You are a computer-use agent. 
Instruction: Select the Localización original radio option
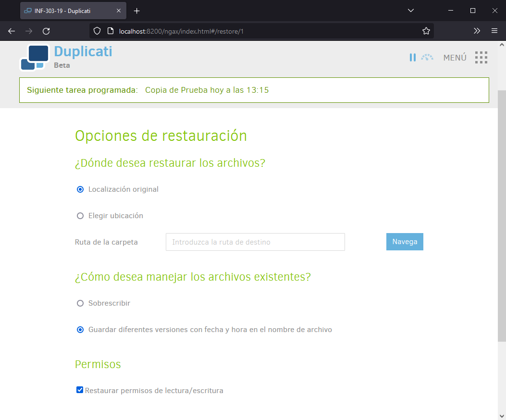(80, 189)
